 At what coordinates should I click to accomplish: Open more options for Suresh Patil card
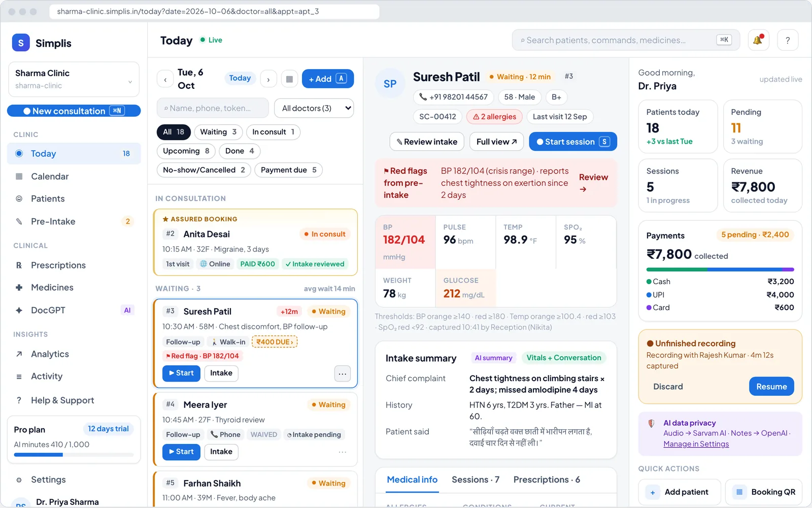pyautogui.click(x=343, y=374)
